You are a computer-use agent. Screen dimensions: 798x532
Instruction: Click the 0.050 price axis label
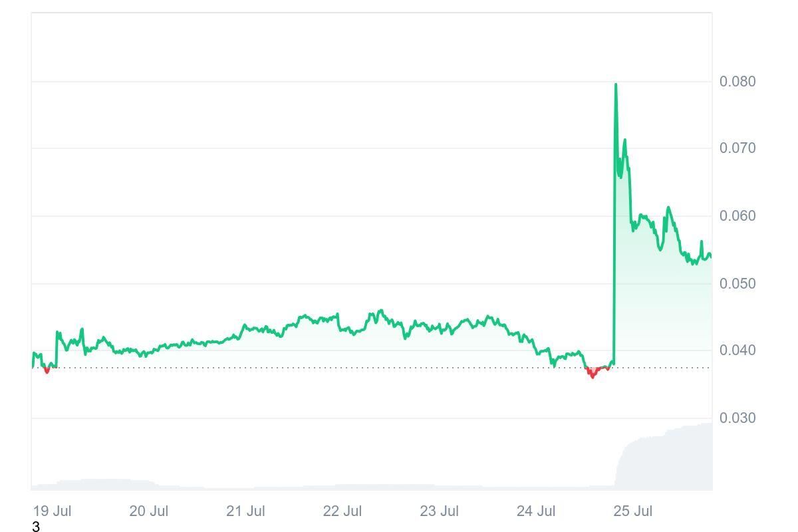tap(737, 284)
